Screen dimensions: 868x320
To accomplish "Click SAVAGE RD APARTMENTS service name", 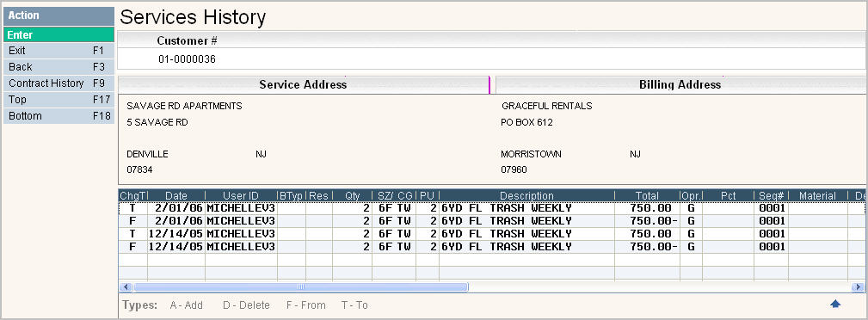I will (x=184, y=107).
